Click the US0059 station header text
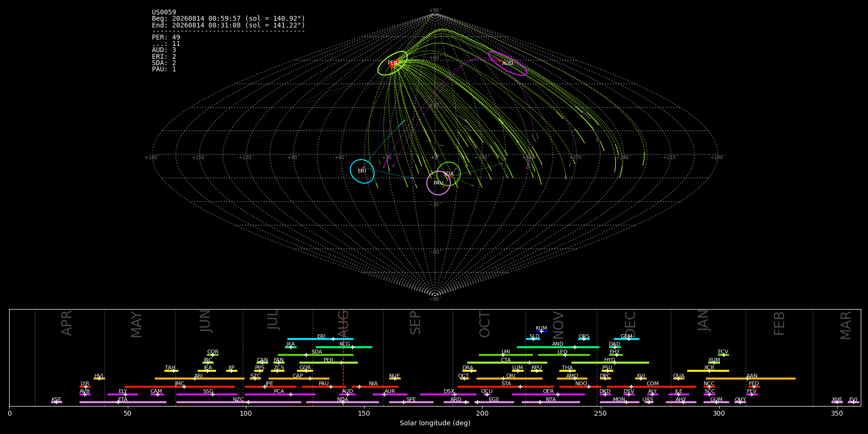The width and height of the screenshot is (868, 434). [164, 13]
